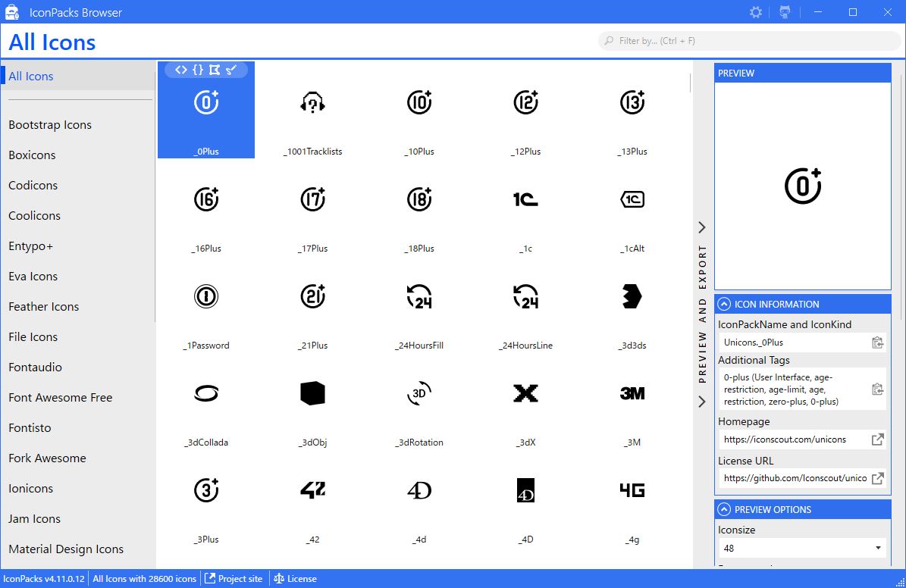Open the settings gear in title bar
The width and height of the screenshot is (906, 588).
click(755, 12)
